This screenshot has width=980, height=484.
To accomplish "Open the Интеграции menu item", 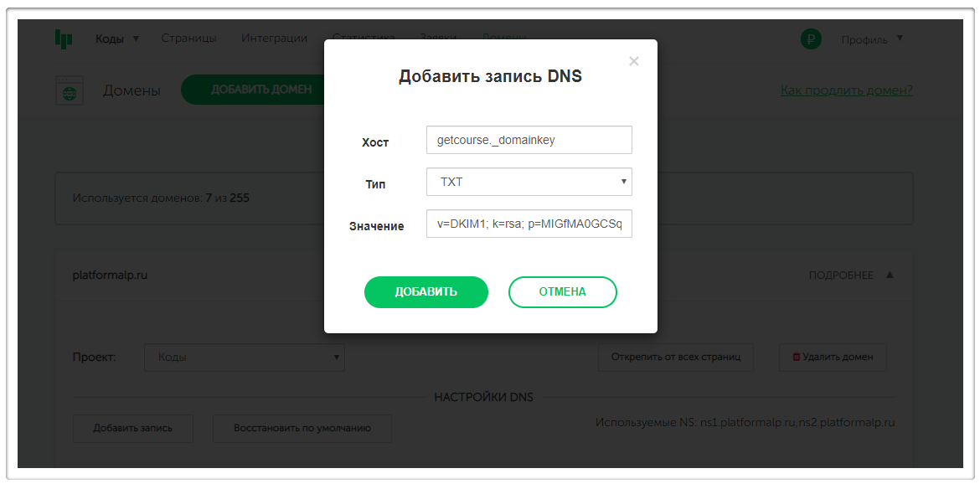I will (x=275, y=38).
